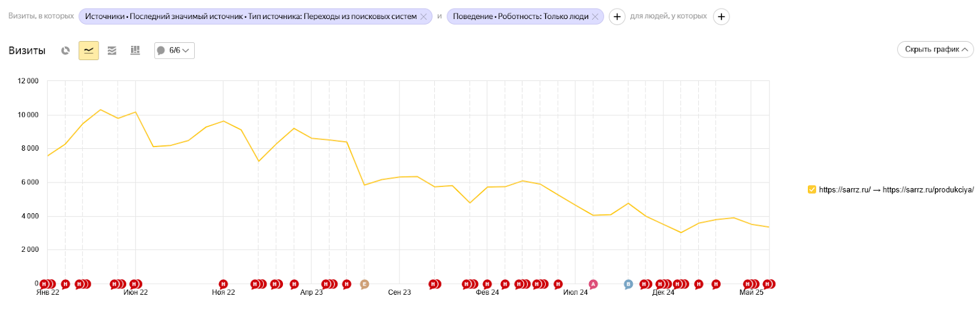Switch to column chart view
Screen dimensions: 980x318
pyautogui.click(x=135, y=51)
